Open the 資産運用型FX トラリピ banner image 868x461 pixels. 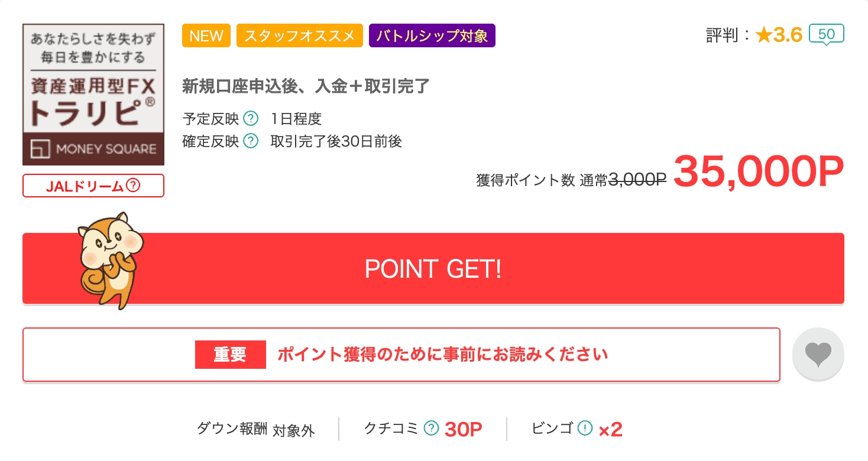(x=93, y=93)
